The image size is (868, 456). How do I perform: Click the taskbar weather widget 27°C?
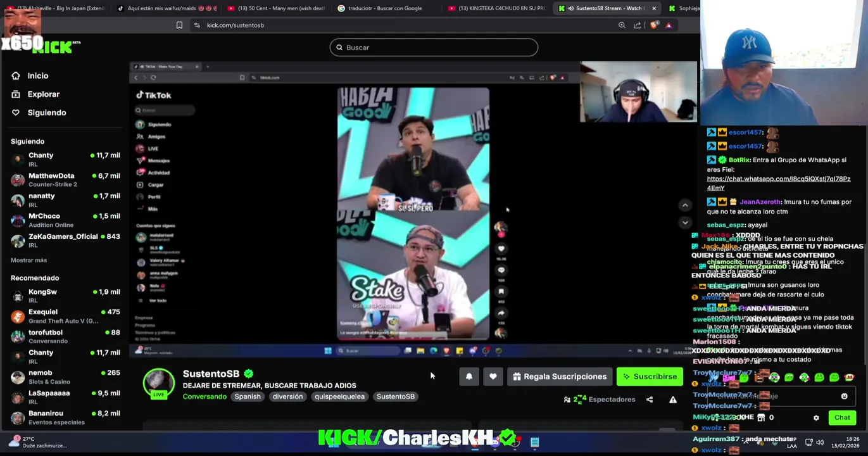38,442
